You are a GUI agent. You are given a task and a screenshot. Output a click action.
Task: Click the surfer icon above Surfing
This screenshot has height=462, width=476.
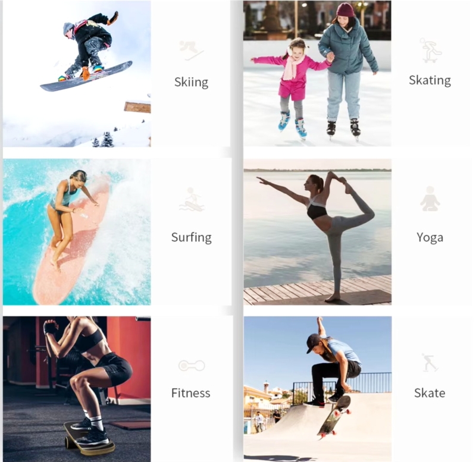191,200
